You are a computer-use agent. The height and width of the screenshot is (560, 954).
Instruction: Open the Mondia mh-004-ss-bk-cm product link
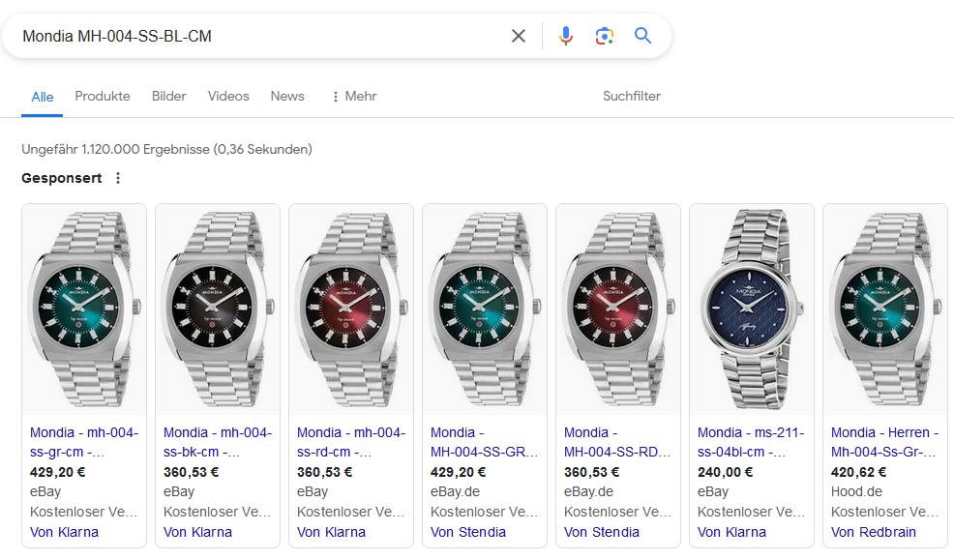click(x=218, y=442)
